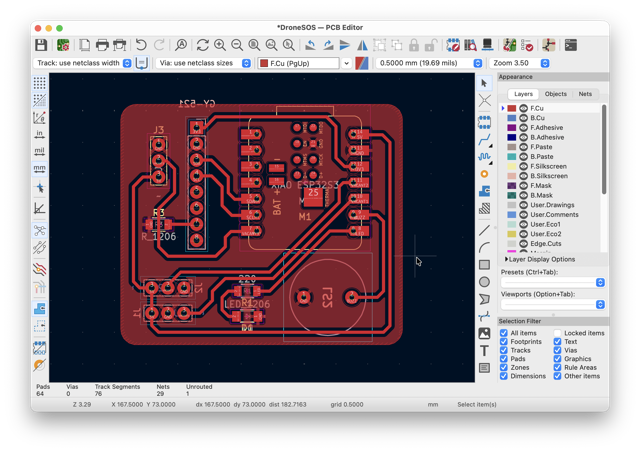Click Zoom In magnifier icon
The height and width of the screenshot is (452, 640).
tap(220, 45)
